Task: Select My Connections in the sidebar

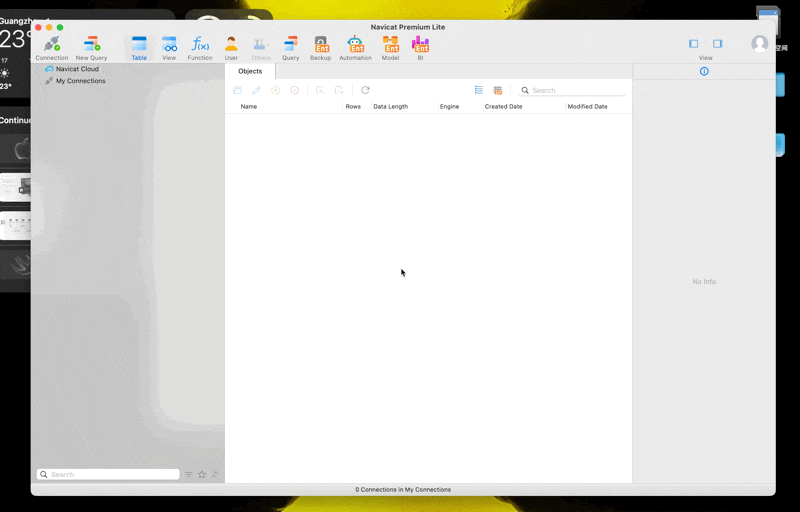Action: tap(75, 81)
